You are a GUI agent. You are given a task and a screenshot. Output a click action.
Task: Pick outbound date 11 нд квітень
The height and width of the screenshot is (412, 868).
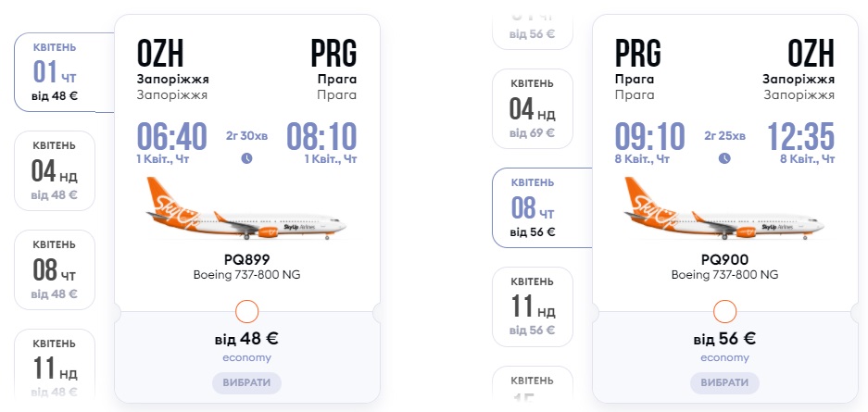[x=56, y=365]
